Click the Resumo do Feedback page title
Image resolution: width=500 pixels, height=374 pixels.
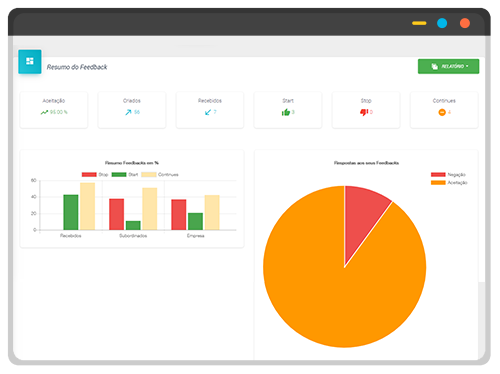(77, 67)
